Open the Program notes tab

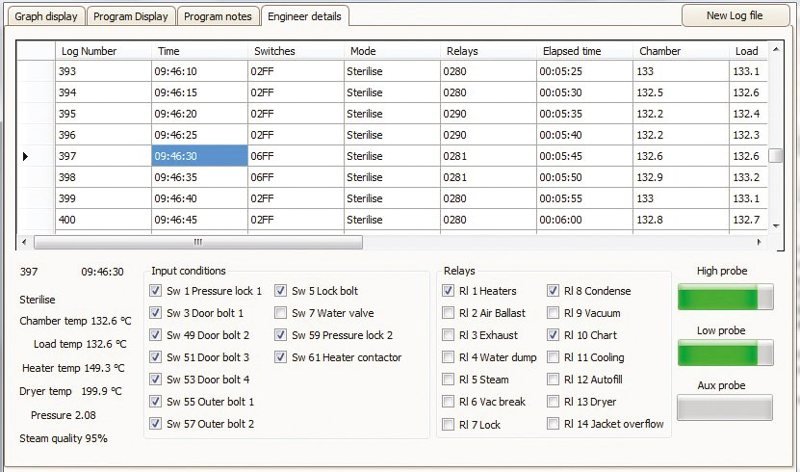click(x=218, y=16)
